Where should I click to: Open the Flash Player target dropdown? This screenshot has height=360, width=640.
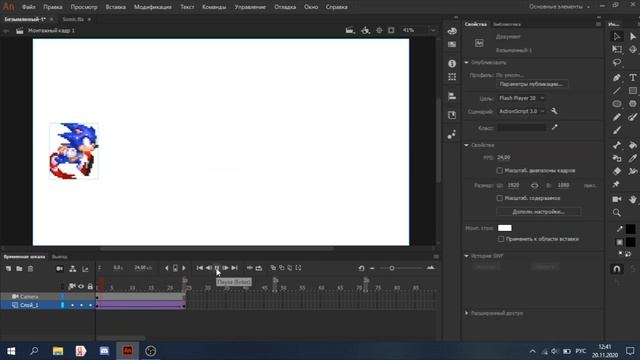521,98
